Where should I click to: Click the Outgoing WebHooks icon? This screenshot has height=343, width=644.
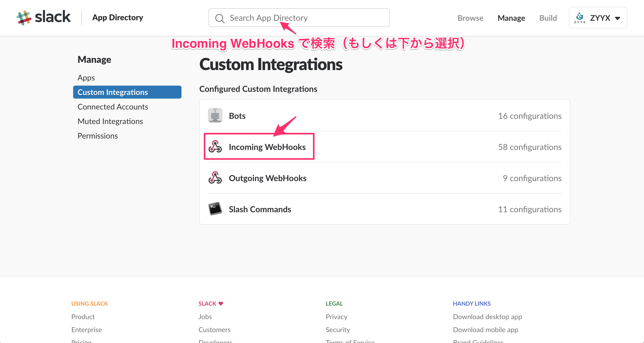pyautogui.click(x=215, y=178)
